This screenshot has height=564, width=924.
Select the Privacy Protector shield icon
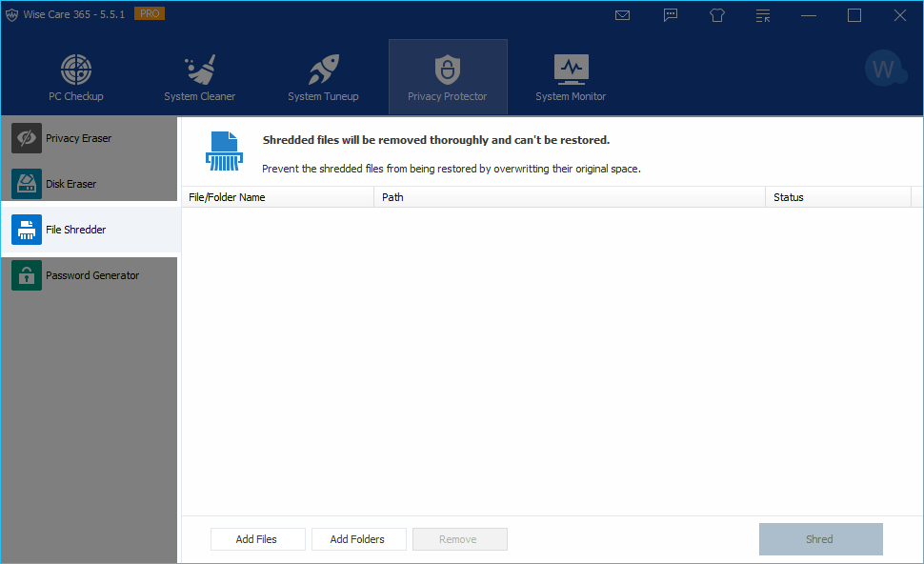(448, 70)
